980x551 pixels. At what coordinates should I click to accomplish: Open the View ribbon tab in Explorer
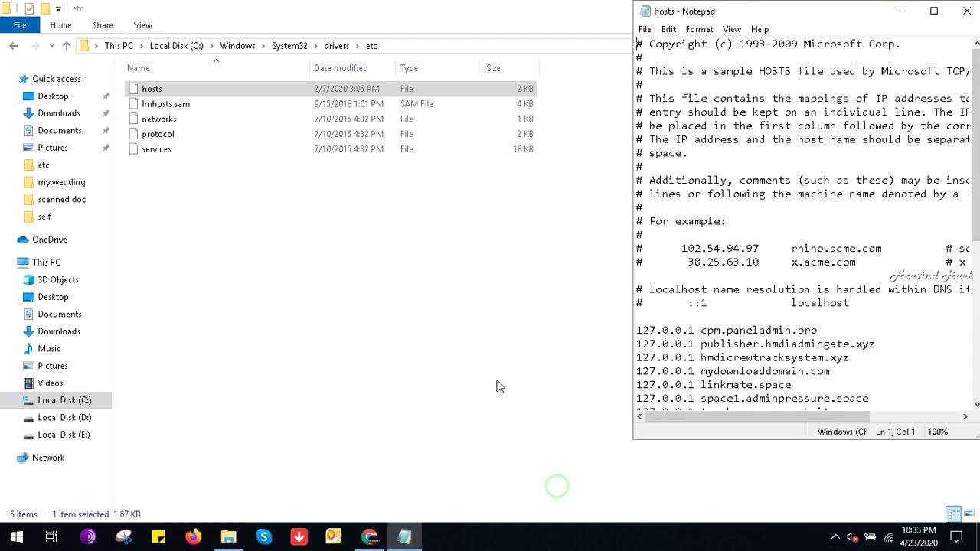(143, 25)
